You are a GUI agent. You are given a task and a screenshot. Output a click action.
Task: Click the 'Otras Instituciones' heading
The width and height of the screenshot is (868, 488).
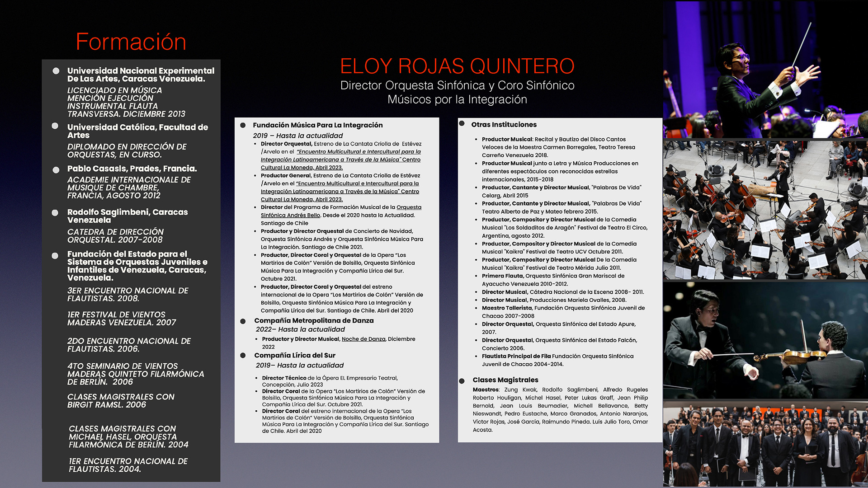(504, 125)
